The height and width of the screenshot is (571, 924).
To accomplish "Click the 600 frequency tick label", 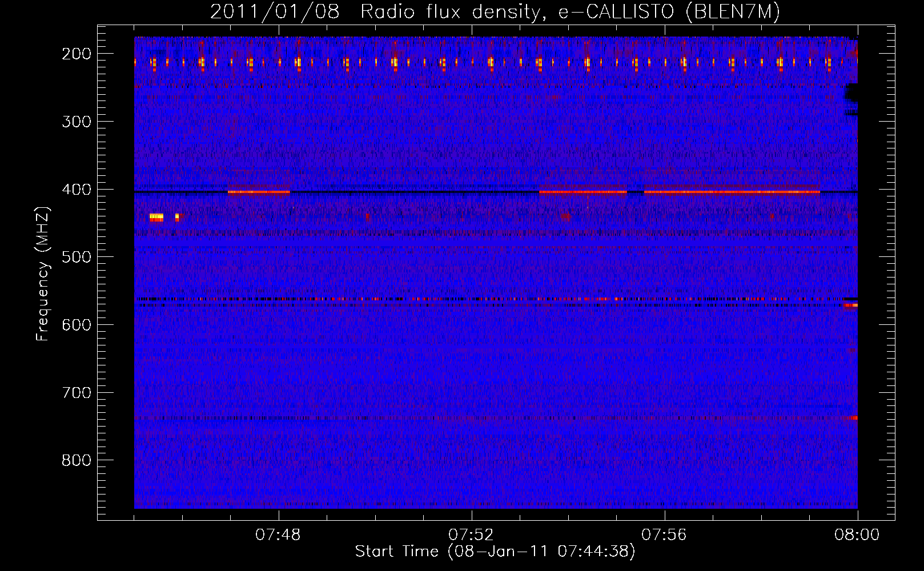I will click(x=77, y=325).
